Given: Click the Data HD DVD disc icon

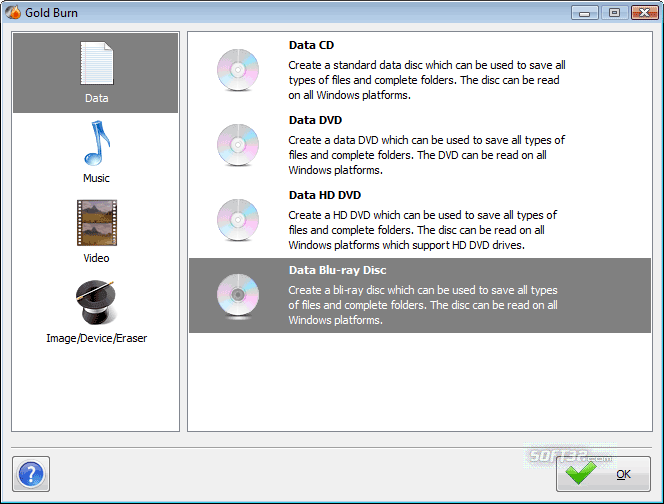Looking at the screenshot, I should 238,220.
